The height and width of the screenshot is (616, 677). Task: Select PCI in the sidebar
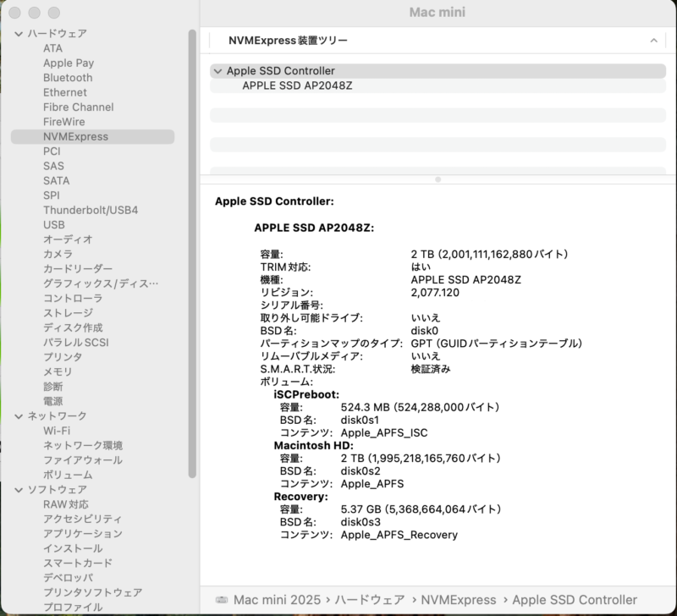[52, 151]
